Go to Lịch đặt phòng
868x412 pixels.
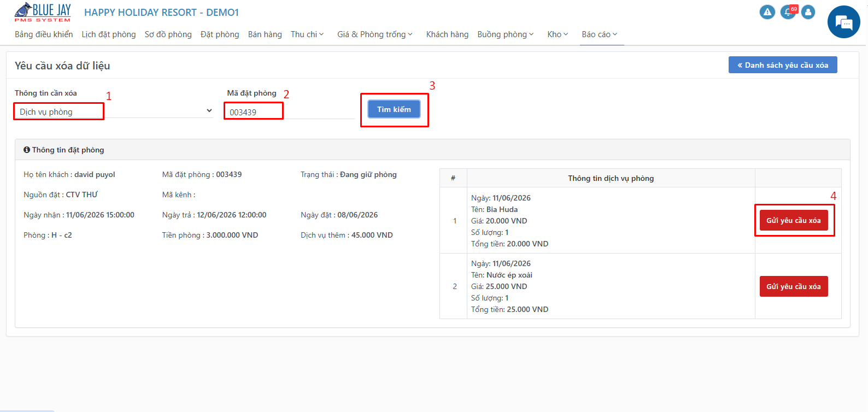click(109, 34)
